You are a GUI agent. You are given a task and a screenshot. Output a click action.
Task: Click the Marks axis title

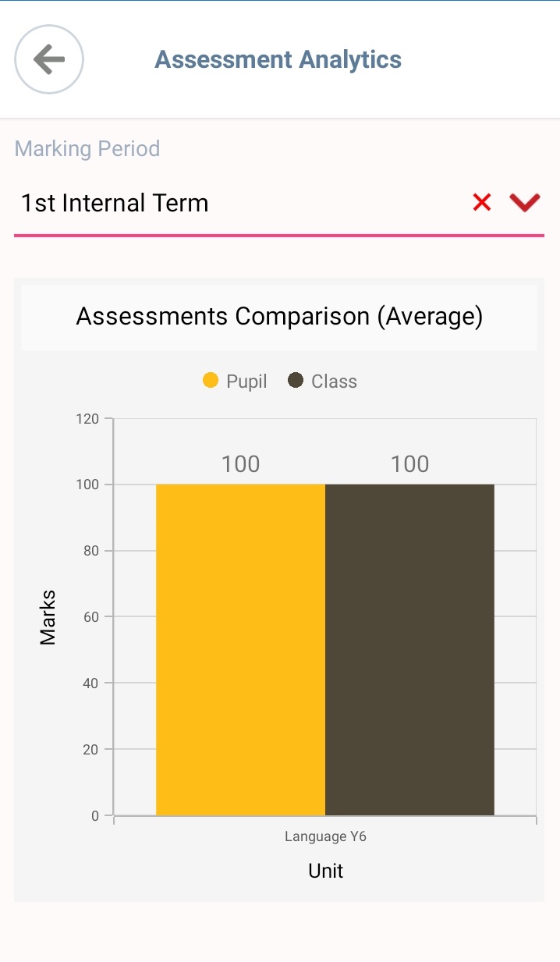click(x=48, y=617)
